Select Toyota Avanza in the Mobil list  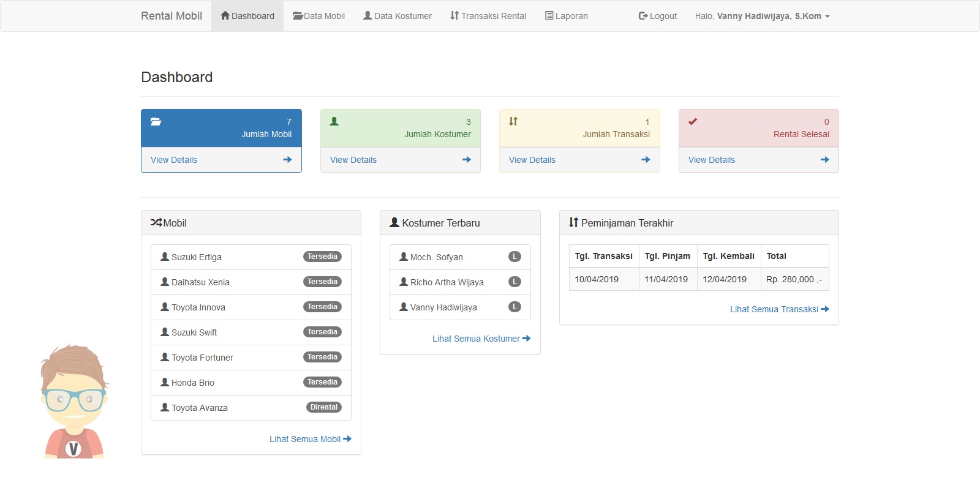200,408
